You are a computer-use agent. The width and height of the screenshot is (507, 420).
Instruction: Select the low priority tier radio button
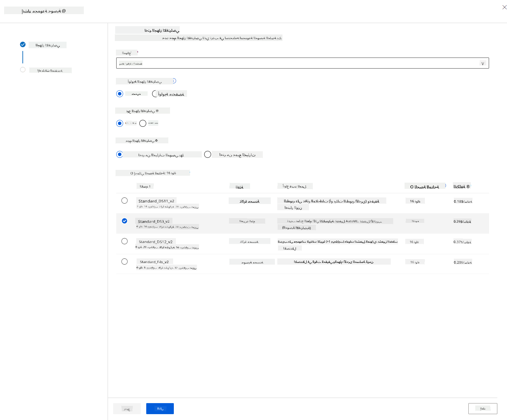tap(155, 94)
